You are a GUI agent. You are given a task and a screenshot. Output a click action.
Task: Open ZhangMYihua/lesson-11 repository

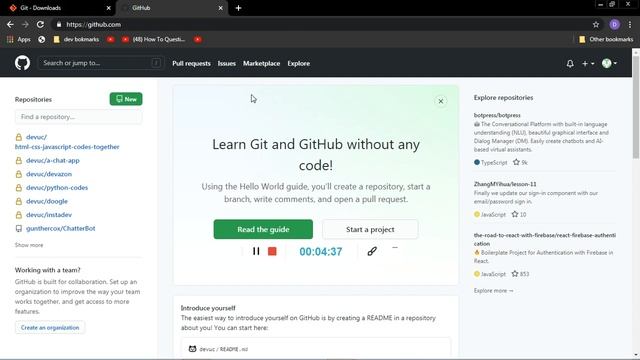[x=505, y=184]
